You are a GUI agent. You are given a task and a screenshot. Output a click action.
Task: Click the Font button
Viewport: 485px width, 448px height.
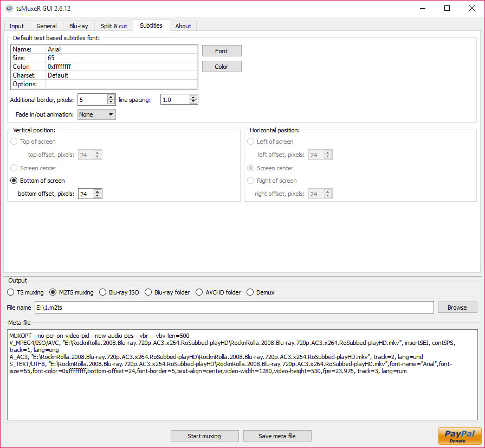(222, 51)
